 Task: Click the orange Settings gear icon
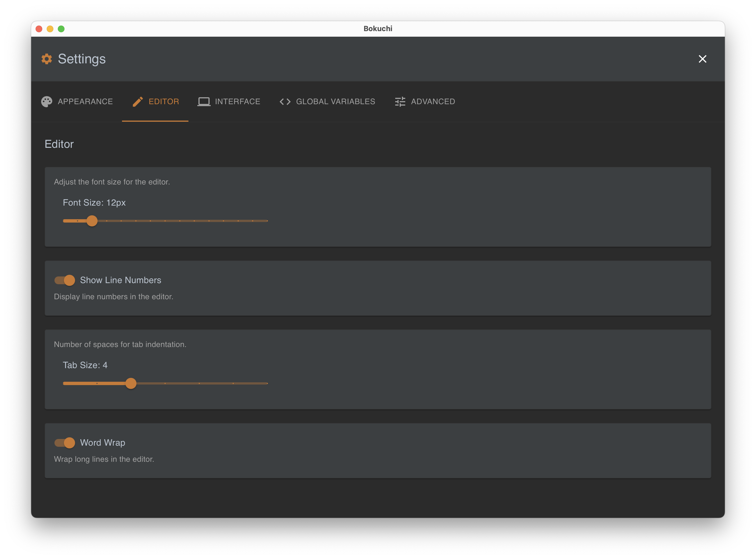[x=47, y=59]
